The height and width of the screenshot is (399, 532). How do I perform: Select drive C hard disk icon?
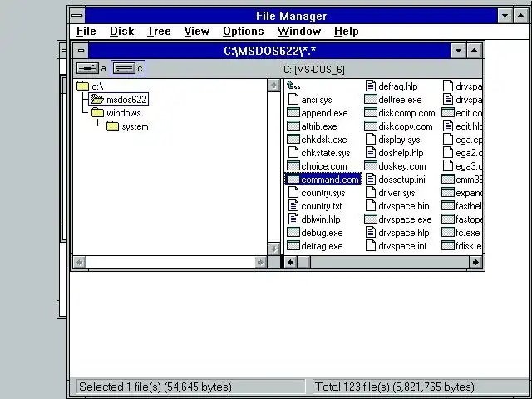(x=124, y=68)
